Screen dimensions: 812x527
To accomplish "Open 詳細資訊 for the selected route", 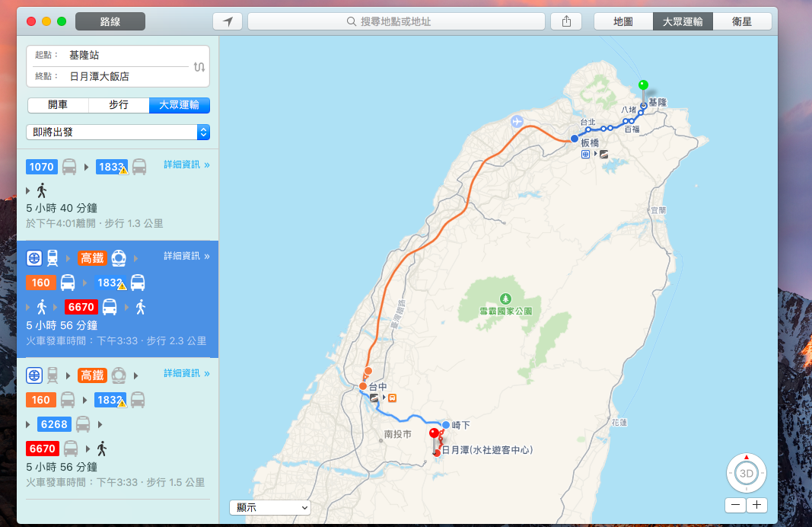I will click(x=186, y=256).
